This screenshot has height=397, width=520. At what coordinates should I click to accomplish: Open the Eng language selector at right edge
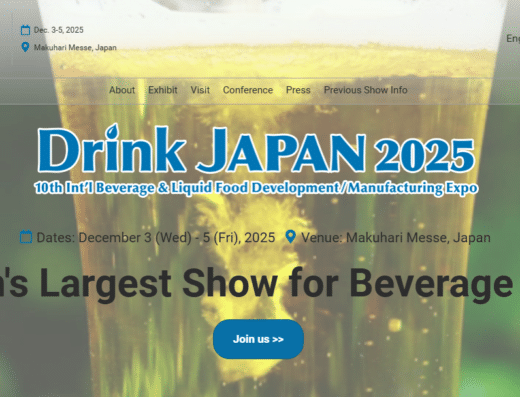point(513,39)
